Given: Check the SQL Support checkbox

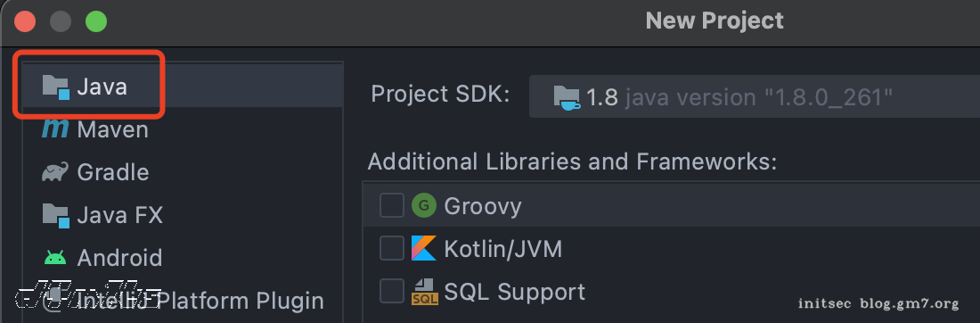Looking at the screenshot, I should tap(392, 292).
